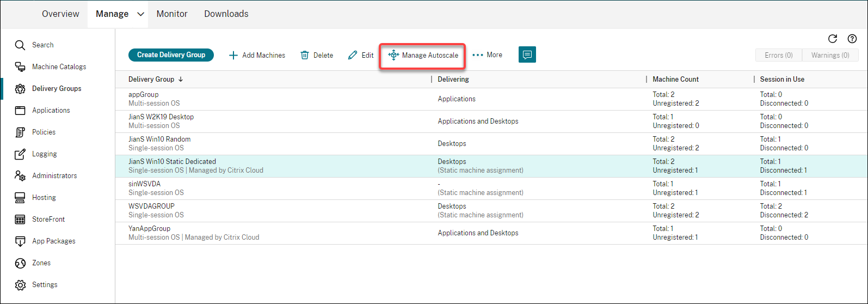Open the More actions menu
Image resolution: width=868 pixels, height=304 pixels.
point(487,55)
